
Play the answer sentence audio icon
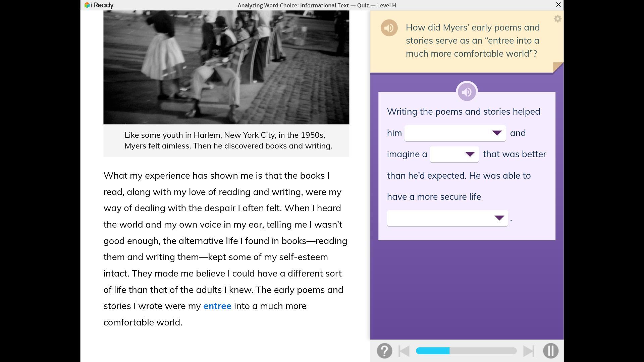[467, 92]
